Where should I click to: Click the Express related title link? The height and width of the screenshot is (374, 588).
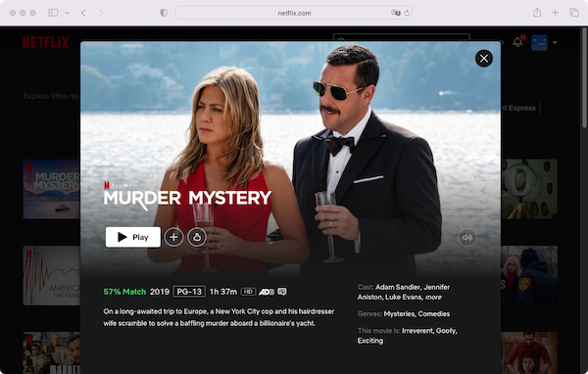click(x=519, y=108)
